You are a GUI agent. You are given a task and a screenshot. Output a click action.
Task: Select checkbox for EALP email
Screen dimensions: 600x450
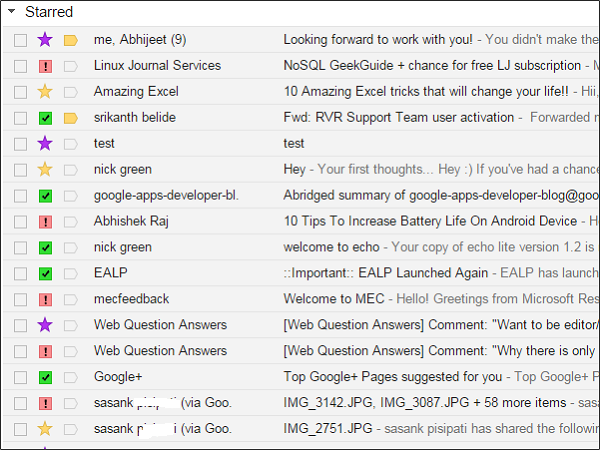click(x=20, y=274)
